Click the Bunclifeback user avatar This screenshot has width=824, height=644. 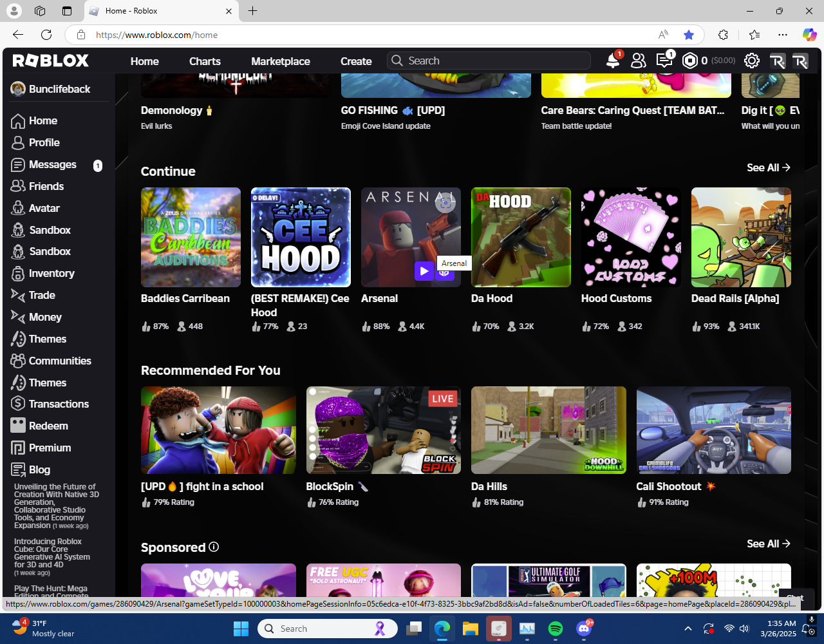18,89
